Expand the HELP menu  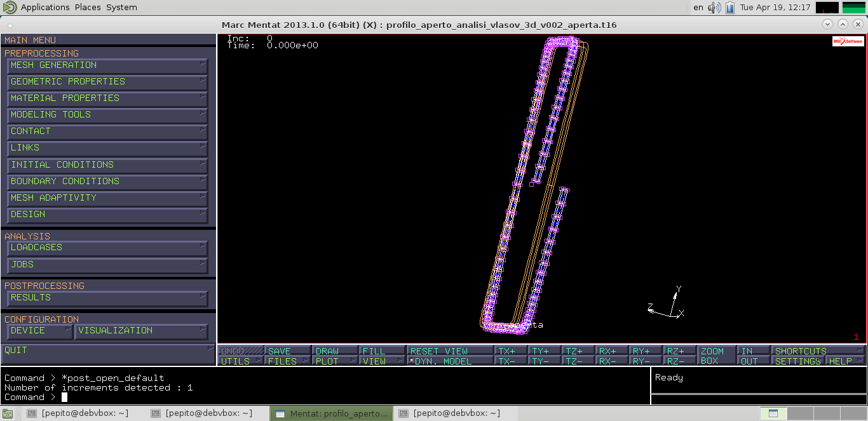[846, 361]
